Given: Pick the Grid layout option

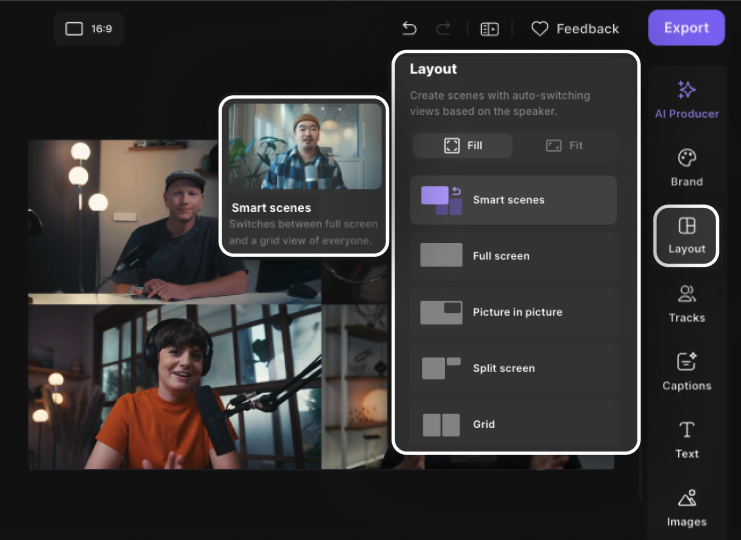Looking at the screenshot, I should (513, 424).
